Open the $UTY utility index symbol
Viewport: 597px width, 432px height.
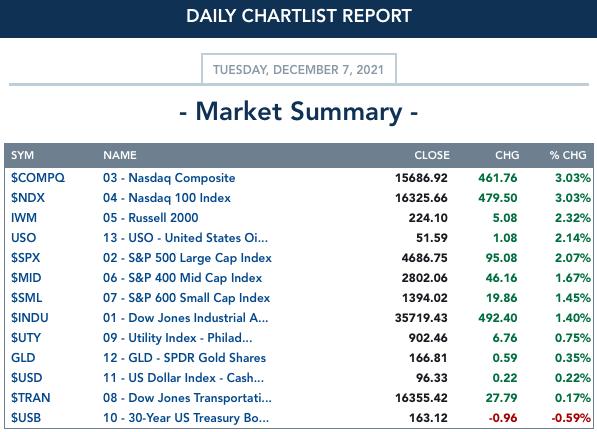26,338
